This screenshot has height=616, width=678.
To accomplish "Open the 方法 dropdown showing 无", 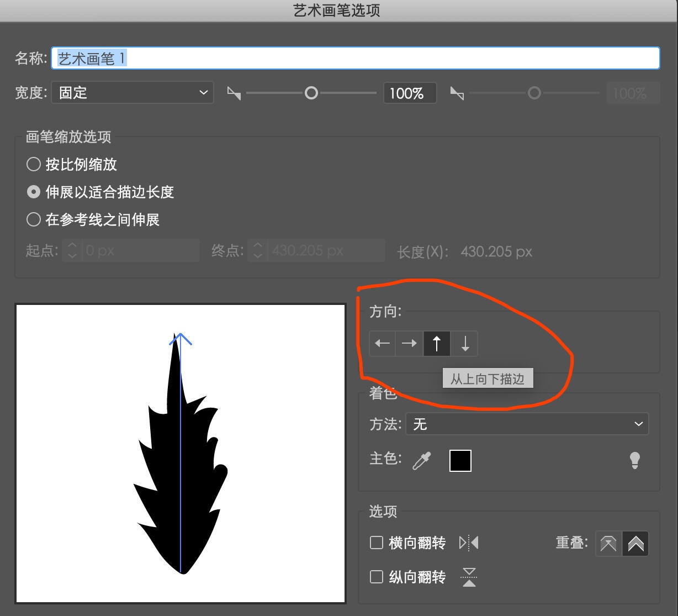I will click(x=526, y=424).
